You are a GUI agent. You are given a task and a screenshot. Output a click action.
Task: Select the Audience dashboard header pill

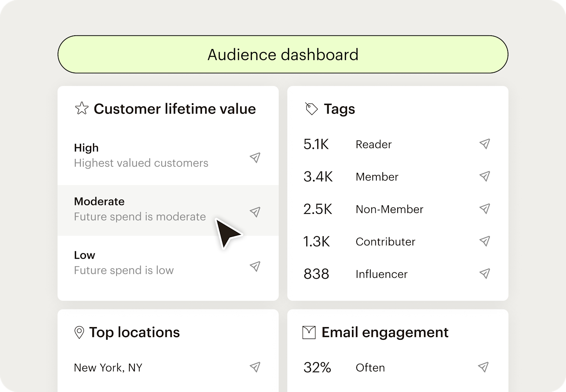(x=283, y=54)
